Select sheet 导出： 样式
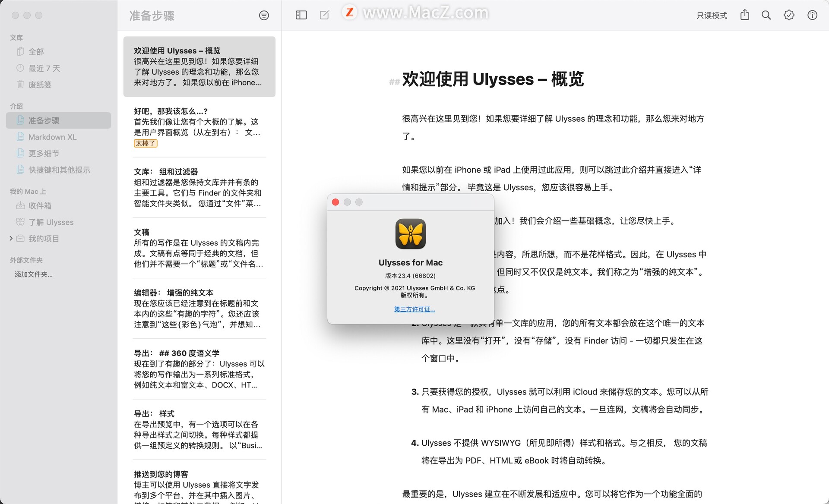The height and width of the screenshot is (504, 829). tap(199, 429)
